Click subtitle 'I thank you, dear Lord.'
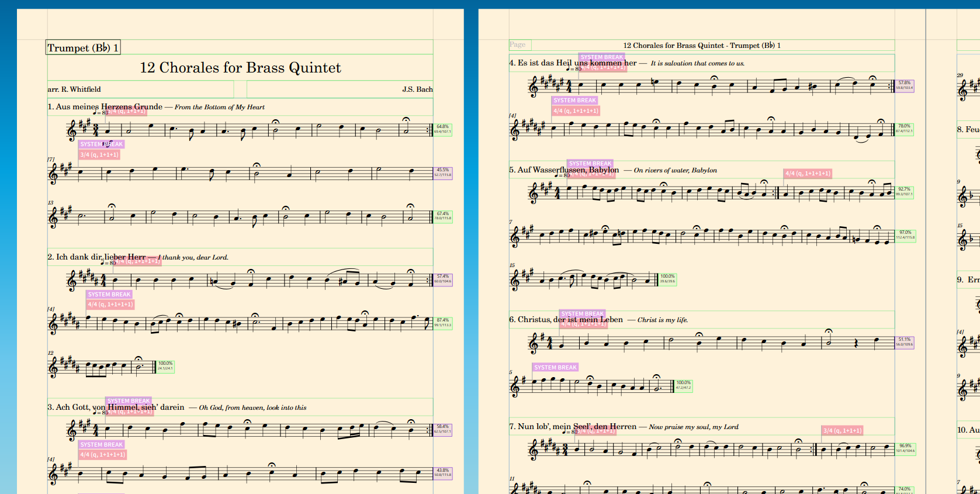The width and height of the screenshot is (980, 494). (x=193, y=258)
